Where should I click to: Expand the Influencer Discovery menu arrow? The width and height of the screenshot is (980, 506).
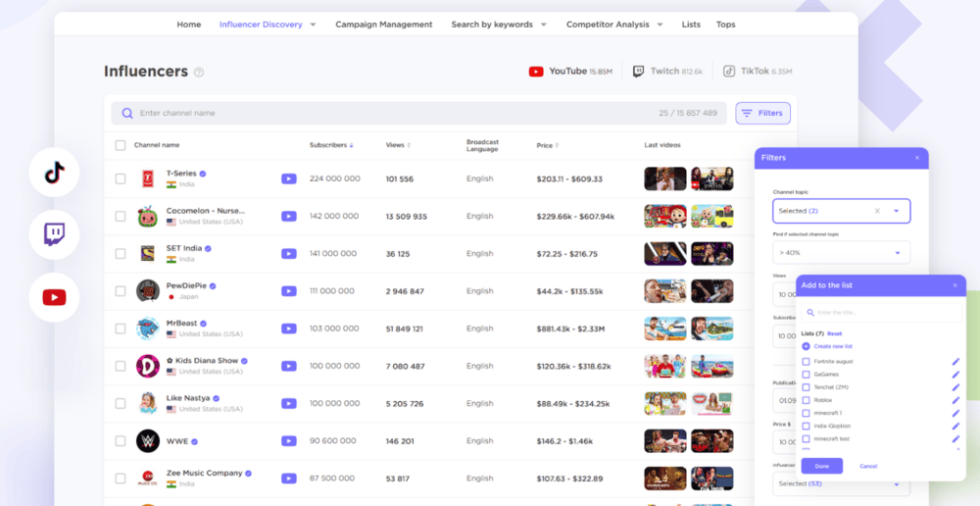pyautogui.click(x=314, y=25)
